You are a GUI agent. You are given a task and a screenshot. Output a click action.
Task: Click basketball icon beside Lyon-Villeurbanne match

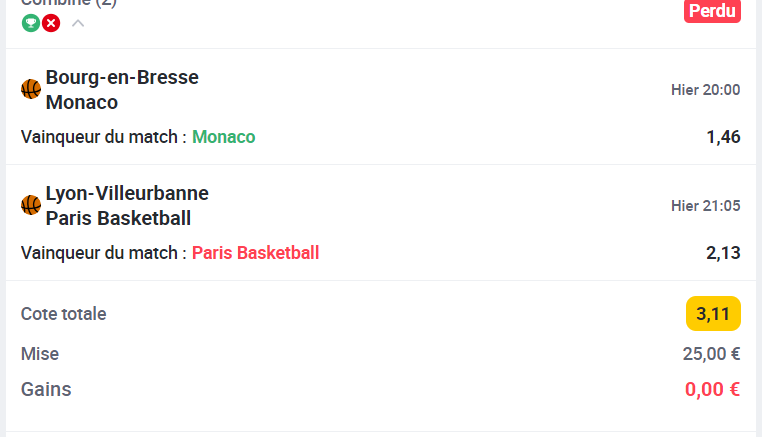[31, 205]
